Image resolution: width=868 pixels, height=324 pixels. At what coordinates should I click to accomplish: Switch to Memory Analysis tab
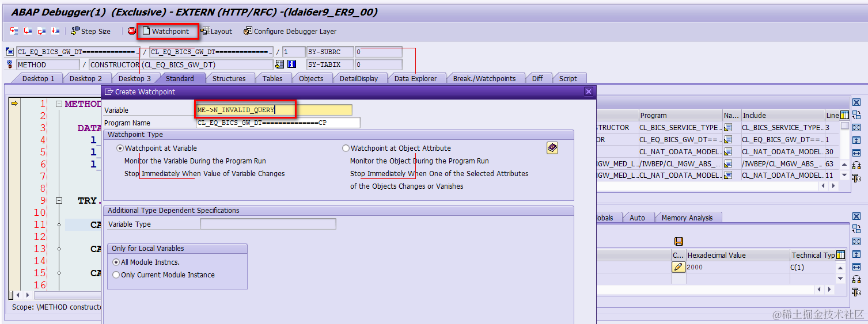[x=687, y=218]
